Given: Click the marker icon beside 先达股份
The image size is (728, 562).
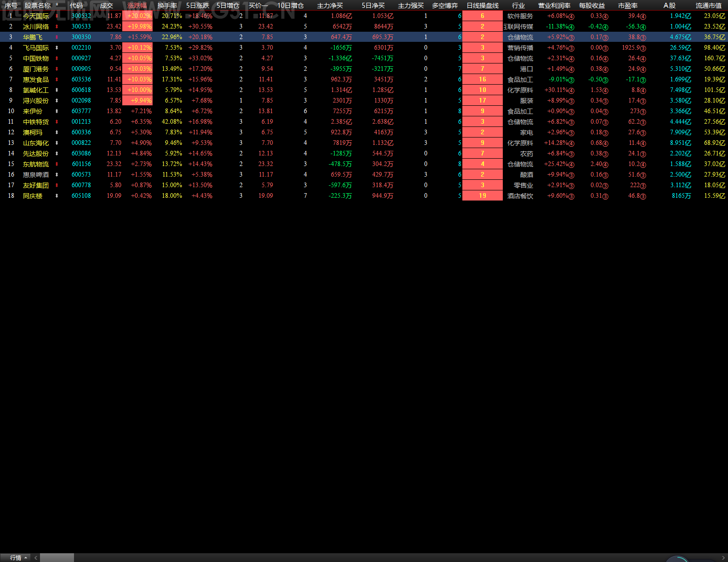Looking at the screenshot, I should tap(57, 154).
